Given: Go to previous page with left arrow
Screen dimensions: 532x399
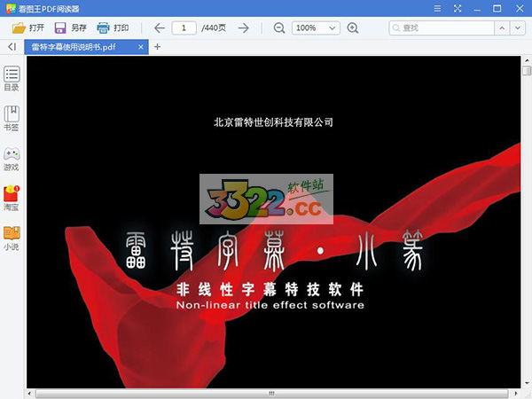Looking at the screenshot, I should [159, 27].
